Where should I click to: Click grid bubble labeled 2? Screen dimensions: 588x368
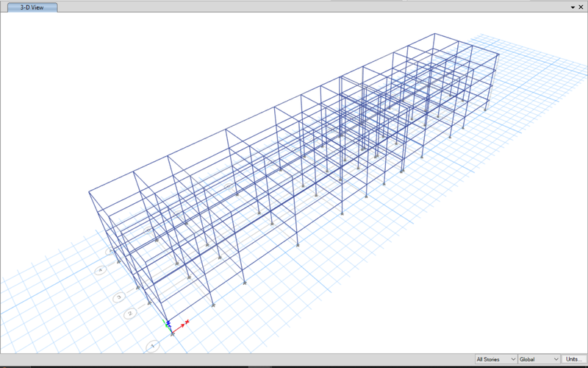(x=131, y=314)
